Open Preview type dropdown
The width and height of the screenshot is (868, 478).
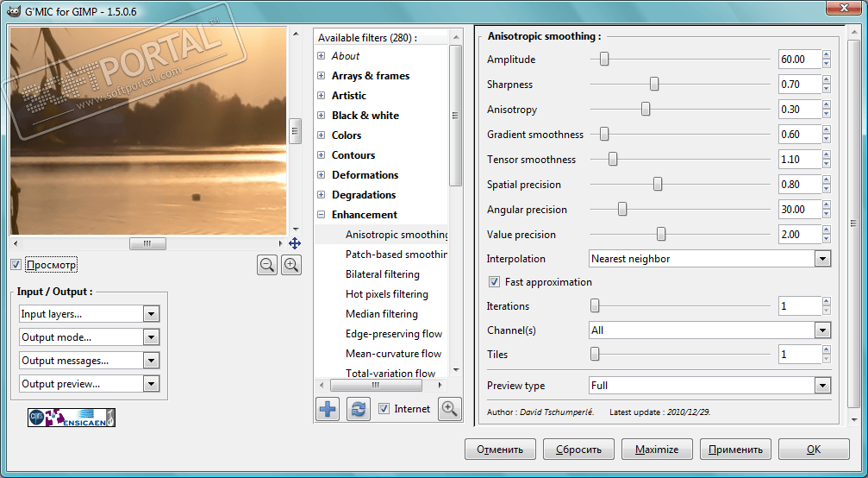[709, 386]
